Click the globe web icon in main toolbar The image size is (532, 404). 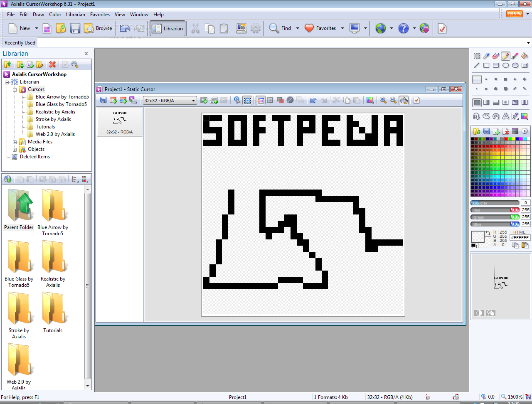click(381, 28)
